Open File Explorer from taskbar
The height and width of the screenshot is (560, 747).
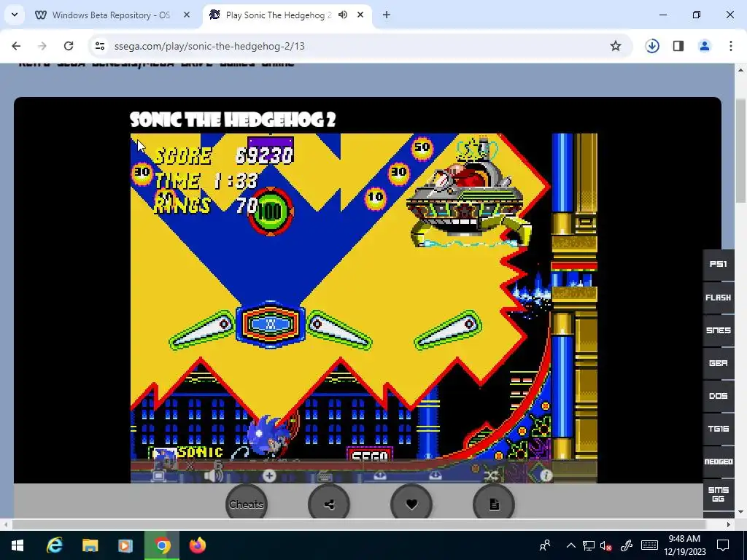(x=90, y=545)
